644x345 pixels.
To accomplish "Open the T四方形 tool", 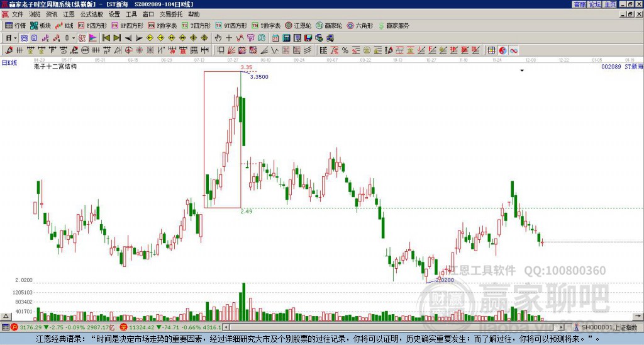I will pos(196,25).
